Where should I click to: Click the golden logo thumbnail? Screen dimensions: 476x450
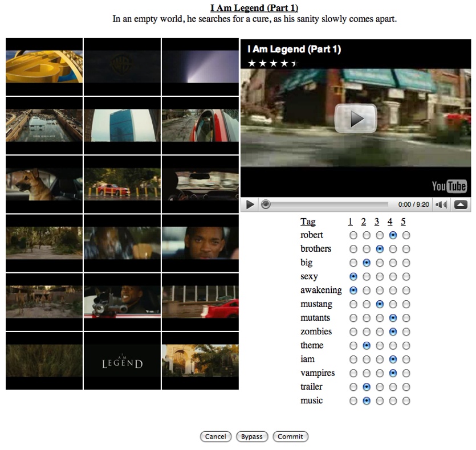point(44,67)
